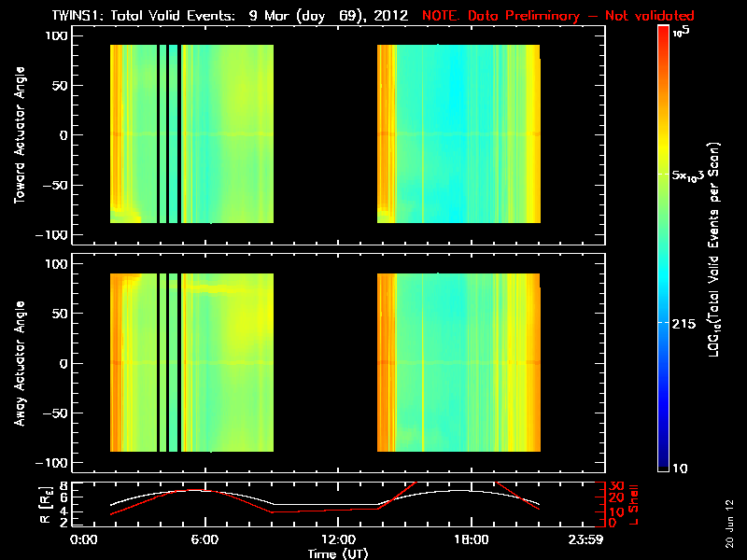This screenshot has width=747, height=560.
Task: Click the colorbar title Total Valid Events
Action: [x=713, y=249]
